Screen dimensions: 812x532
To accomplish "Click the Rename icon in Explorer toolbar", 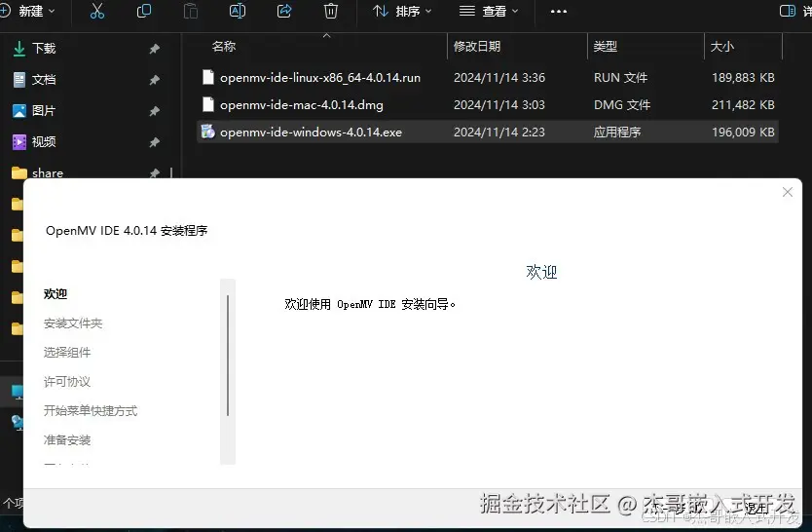I will pyautogui.click(x=238, y=11).
